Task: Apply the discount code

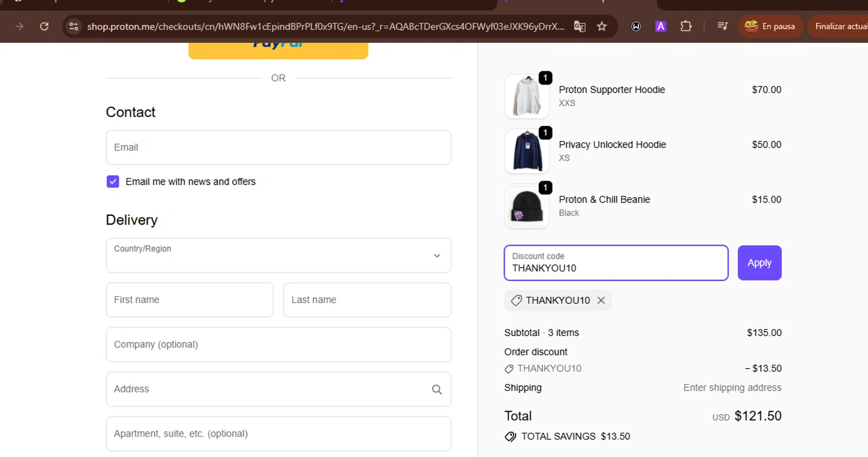Action: tap(759, 263)
